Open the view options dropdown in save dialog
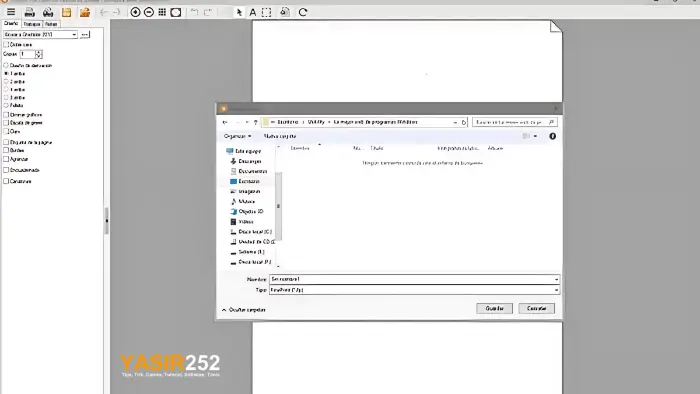This screenshot has width=700, height=394. (535, 136)
